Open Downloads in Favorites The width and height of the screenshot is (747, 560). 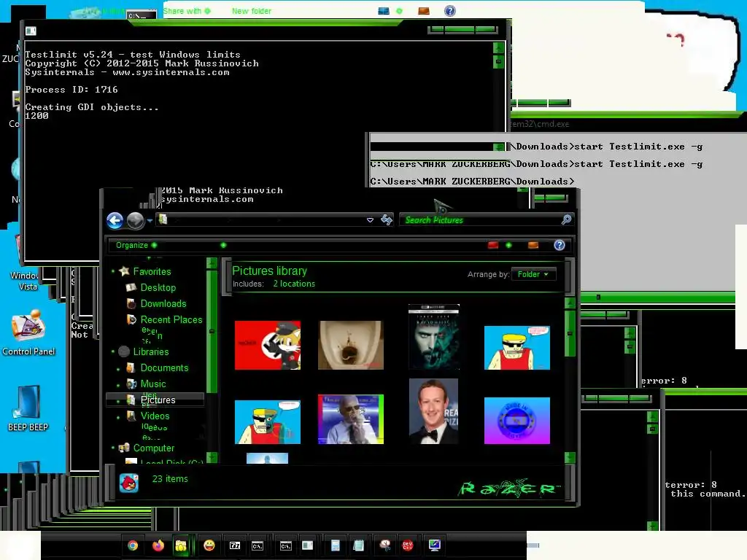pyautogui.click(x=163, y=304)
